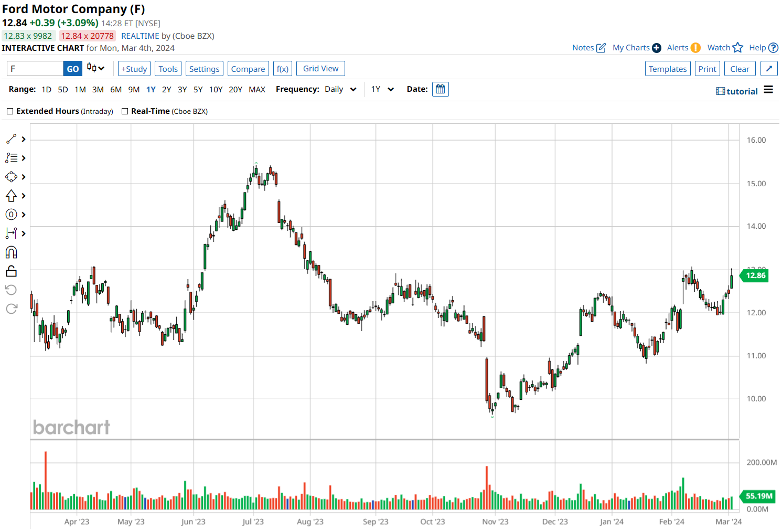This screenshot has width=782, height=532.
Task: Click the 55.19M volume marker
Action: 758,496
